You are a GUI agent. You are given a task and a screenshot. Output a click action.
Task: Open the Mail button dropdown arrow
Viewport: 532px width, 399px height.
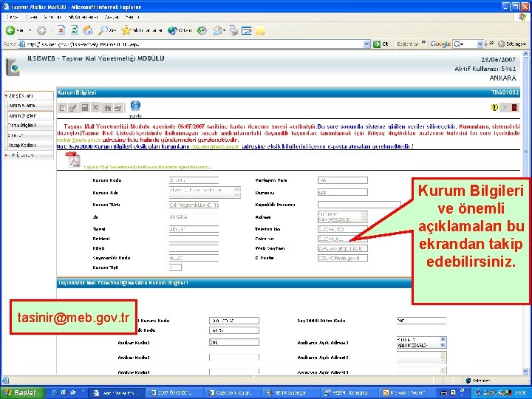coord(225,30)
